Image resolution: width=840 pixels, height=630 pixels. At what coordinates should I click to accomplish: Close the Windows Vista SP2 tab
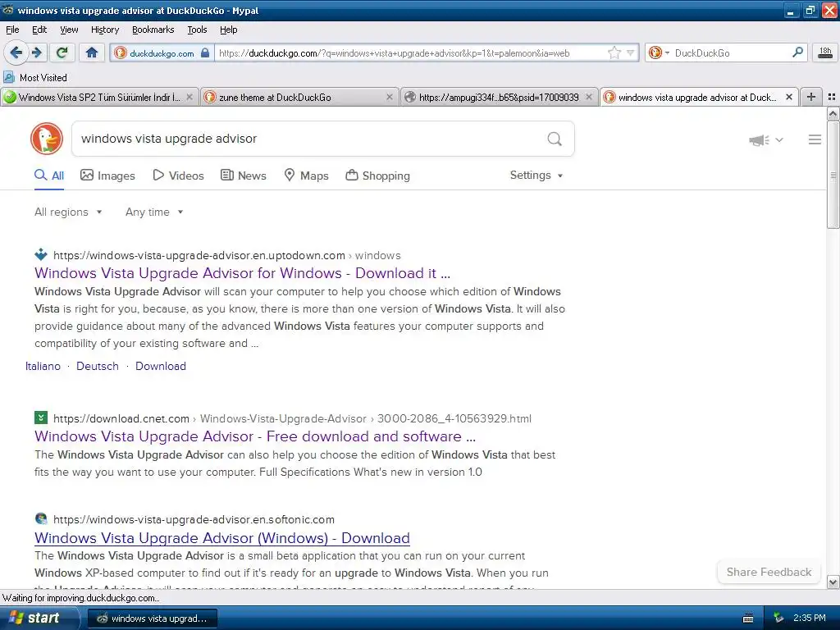point(189,97)
